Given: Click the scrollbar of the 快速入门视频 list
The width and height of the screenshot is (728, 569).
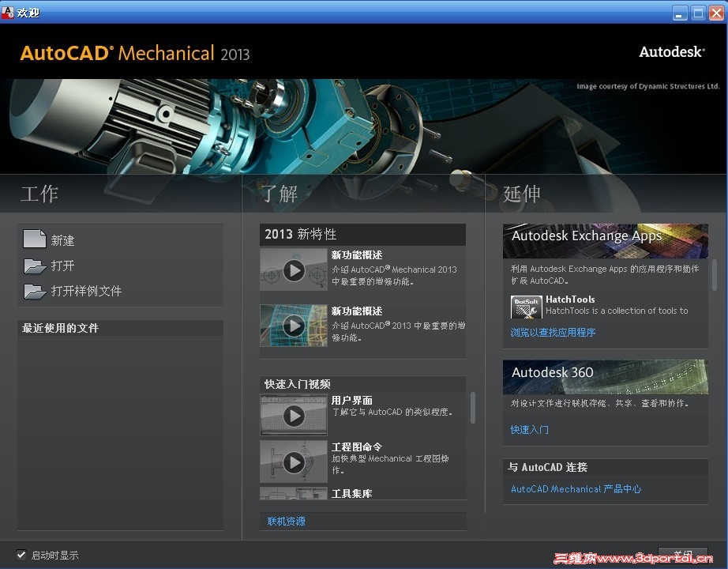Looking at the screenshot, I should 473,408.
